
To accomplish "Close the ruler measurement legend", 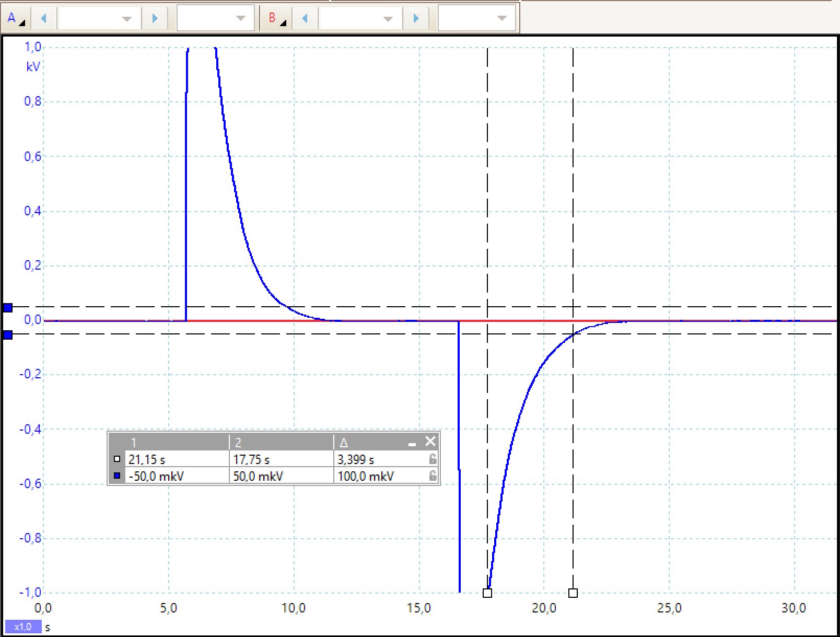I will 430,442.
